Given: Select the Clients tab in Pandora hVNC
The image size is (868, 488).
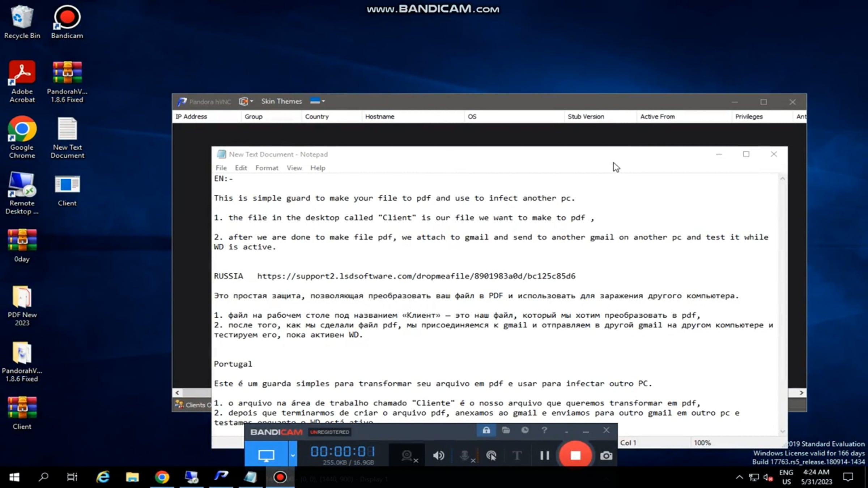Looking at the screenshot, I should point(192,405).
